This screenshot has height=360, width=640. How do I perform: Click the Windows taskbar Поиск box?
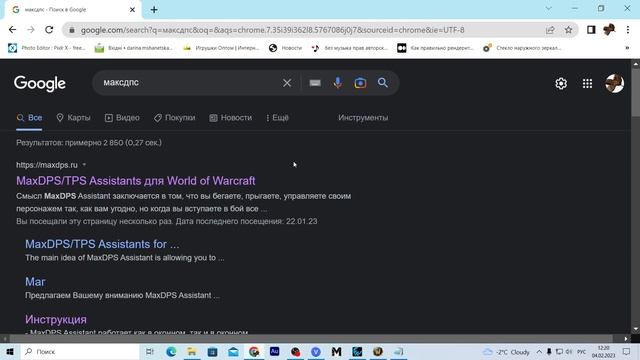(80, 351)
